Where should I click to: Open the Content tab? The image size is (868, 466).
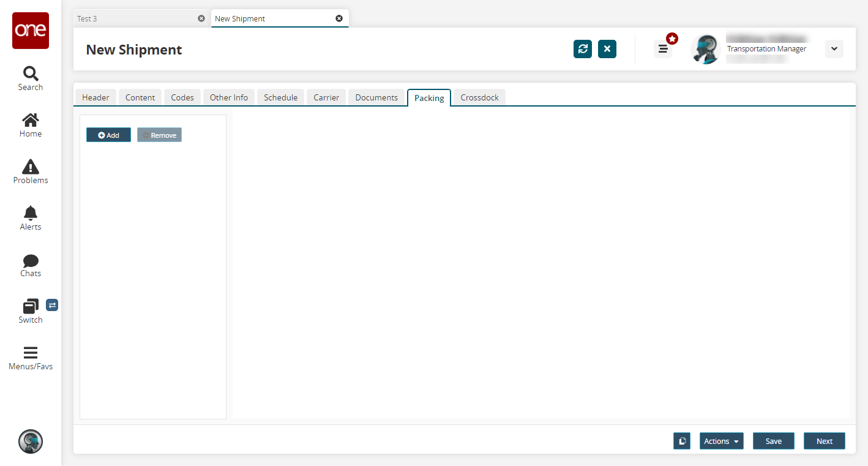[140, 97]
